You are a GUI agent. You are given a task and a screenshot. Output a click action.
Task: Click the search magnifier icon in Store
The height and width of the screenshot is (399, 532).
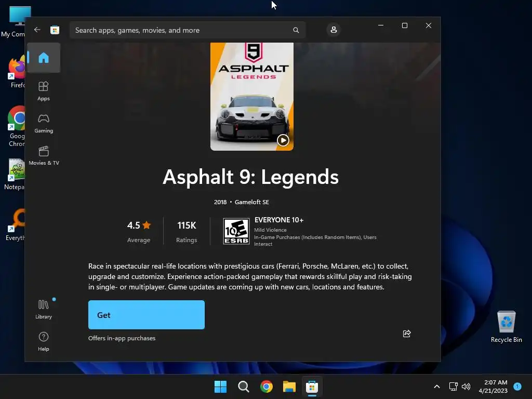click(296, 30)
